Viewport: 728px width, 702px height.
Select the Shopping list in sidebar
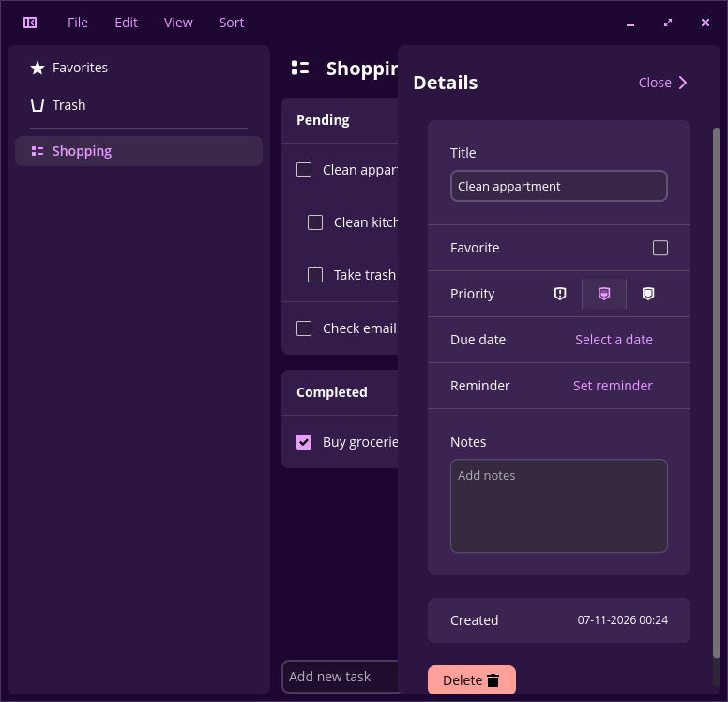tap(139, 151)
